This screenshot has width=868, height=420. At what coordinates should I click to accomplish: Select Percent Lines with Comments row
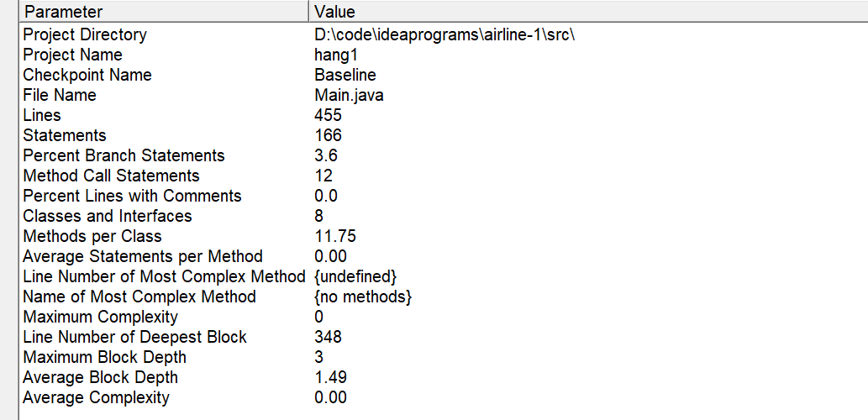coord(444,196)
